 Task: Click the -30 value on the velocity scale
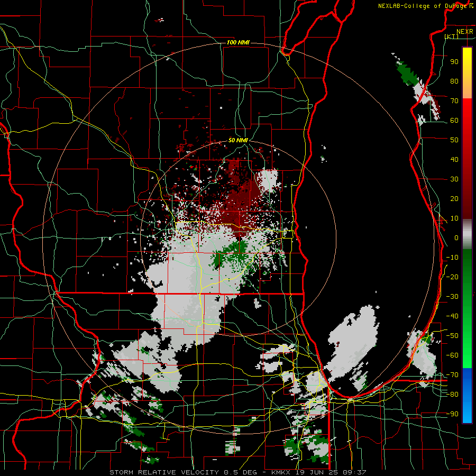(x=452, y=297)
